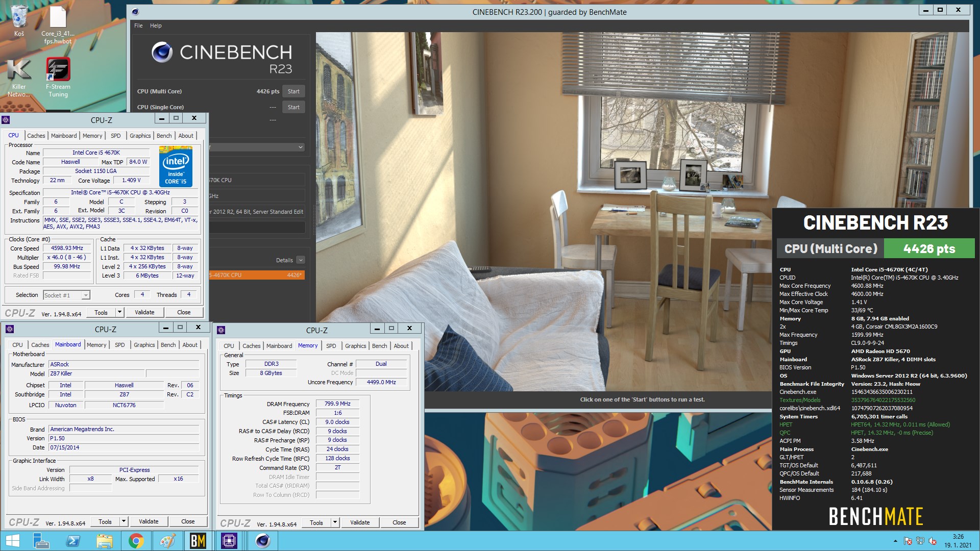
Task: Open Google Chrome from taskbar
Action: [x=136, y=541]
